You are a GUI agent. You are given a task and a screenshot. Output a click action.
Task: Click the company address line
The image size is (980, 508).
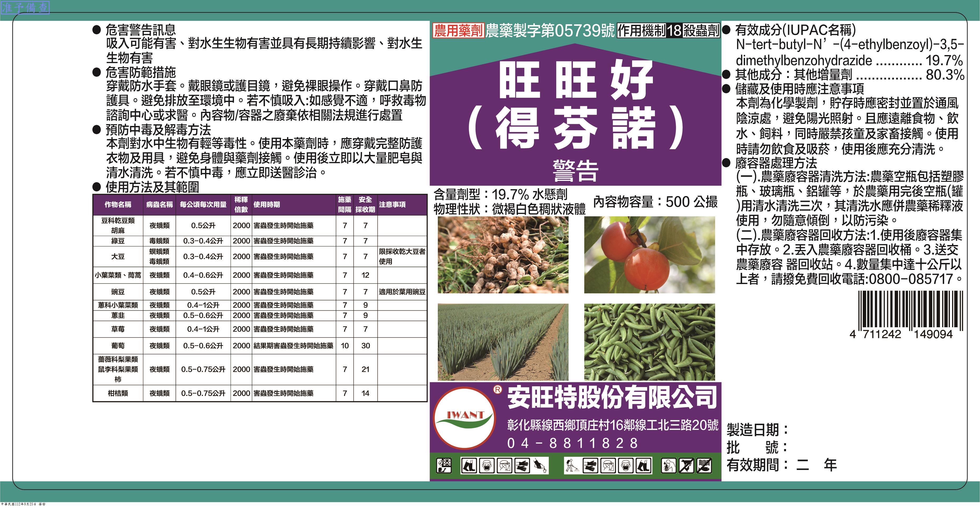(x=613, y=425)
